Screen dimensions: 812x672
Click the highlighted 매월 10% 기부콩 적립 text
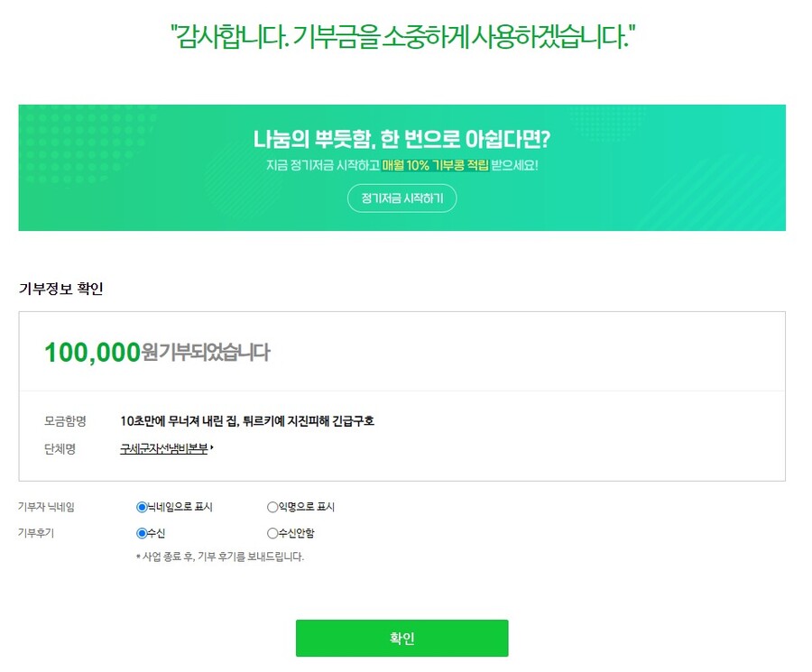click(435, 166)
